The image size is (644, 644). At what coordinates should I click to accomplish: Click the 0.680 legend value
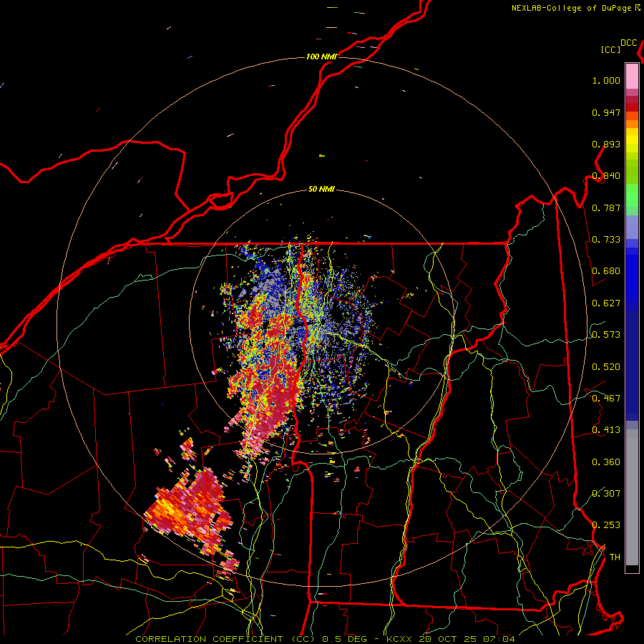pyautogui.click(x=606, y=271)
